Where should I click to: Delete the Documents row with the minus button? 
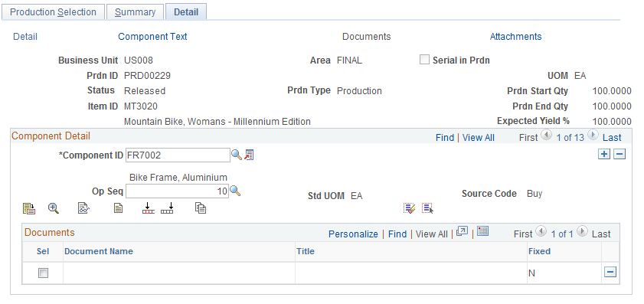[610, 272]
